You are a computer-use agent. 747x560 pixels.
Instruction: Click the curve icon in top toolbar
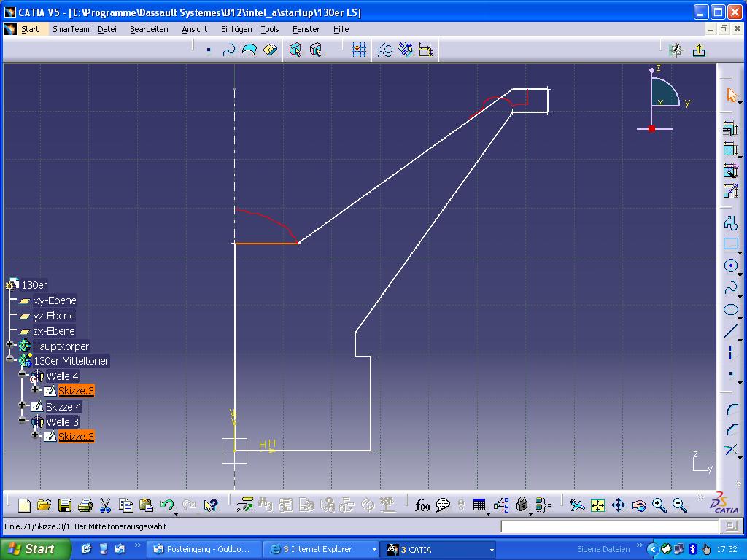tap(228, 50)
